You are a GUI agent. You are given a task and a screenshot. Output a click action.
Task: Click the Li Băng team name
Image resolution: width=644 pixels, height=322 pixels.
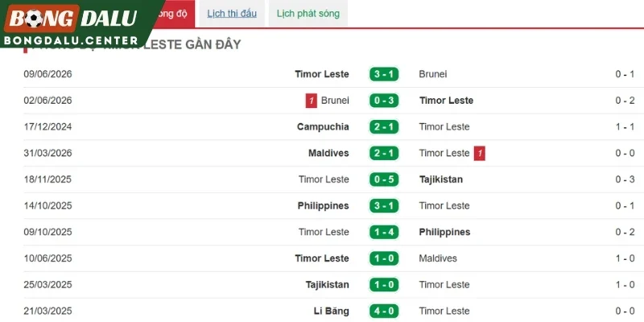(331, 311)
